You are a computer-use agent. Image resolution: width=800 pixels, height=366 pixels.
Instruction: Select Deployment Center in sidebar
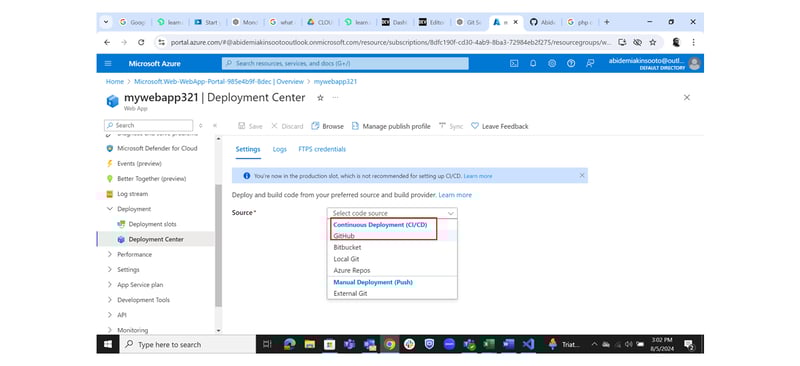click(x=156, y=239)
